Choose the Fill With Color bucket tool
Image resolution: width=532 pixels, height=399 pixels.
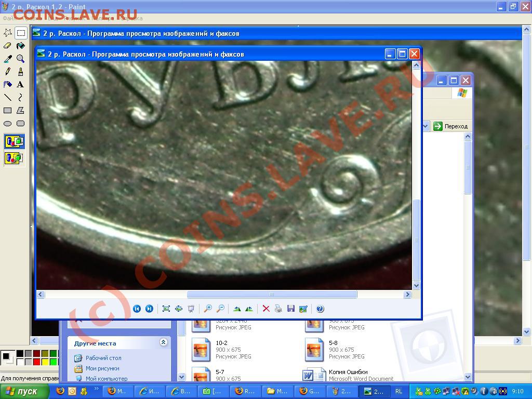pyautogui.click(x=21, y=46)
